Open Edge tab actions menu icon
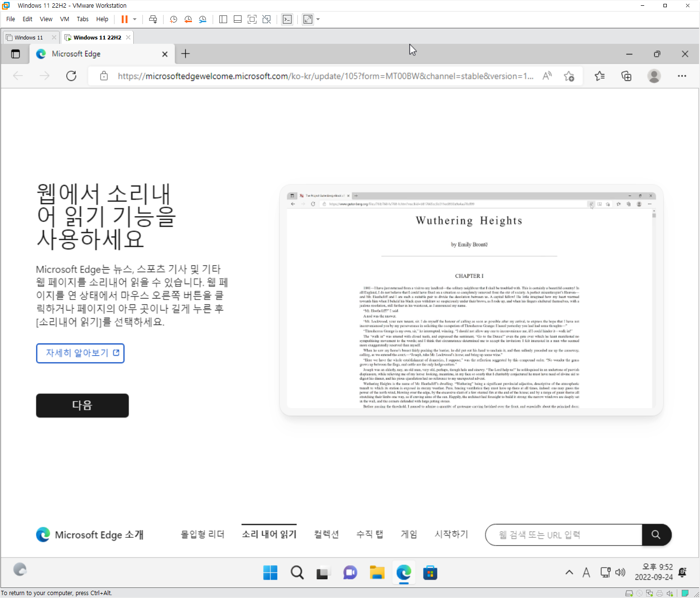The image size is (700, 598). [x=15, y=54]
